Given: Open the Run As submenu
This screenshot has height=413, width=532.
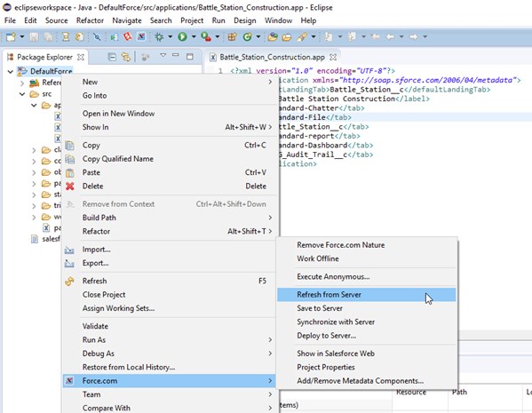Looking at the screenshot, I should (x=169, y=339).
